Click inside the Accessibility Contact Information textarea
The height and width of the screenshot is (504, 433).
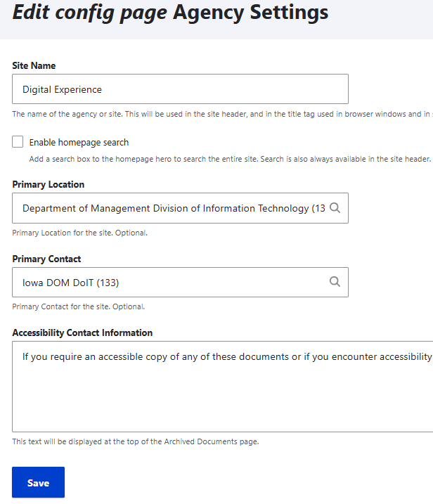(x=222, y=387)
